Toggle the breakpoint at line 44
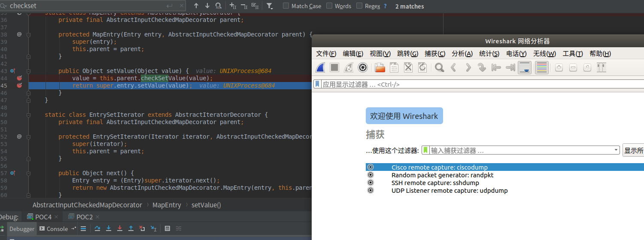Screen dimensions: 644x240 pyautogui.click(x=19, y=78)
